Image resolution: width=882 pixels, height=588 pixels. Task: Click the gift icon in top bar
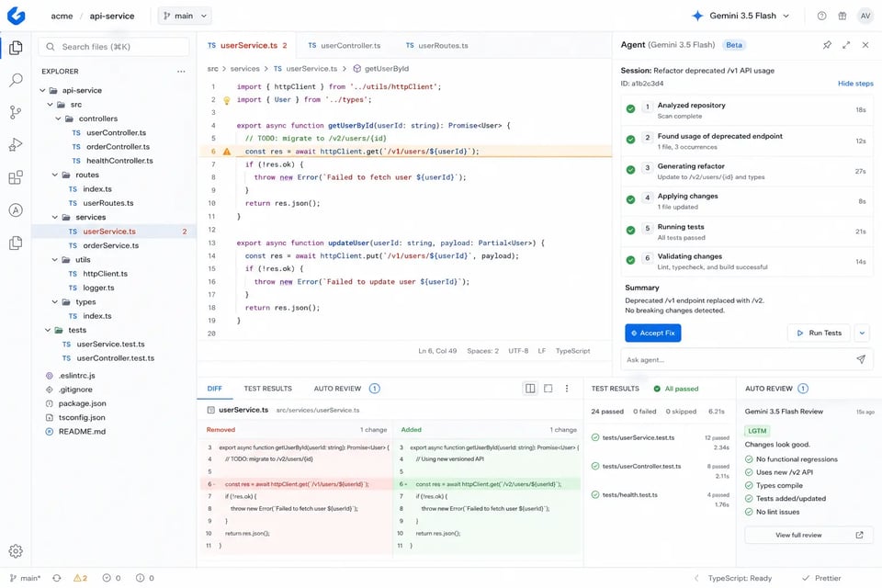click(x=842, y=16)
